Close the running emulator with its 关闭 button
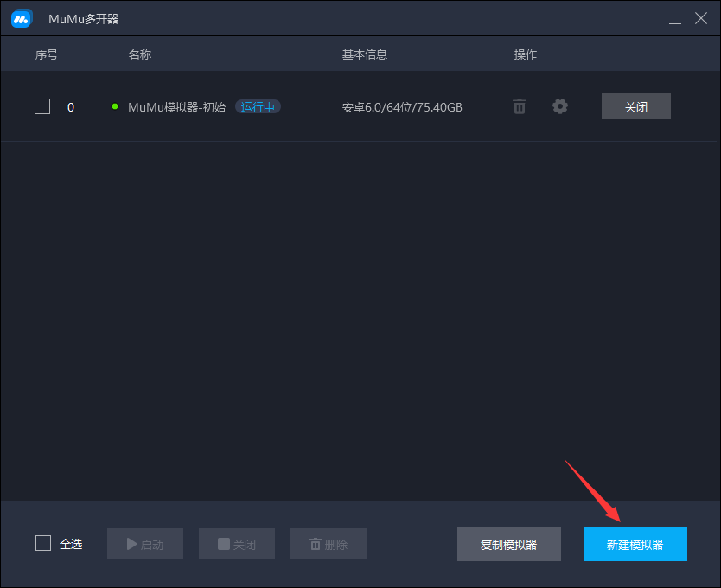The image size is (721, 588). coord(635,105)
